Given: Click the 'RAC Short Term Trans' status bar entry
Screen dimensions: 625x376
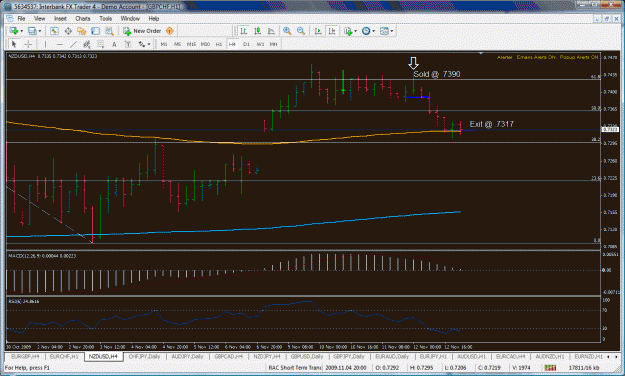Looking at the screenshot, I should click(x=295, y=368).
